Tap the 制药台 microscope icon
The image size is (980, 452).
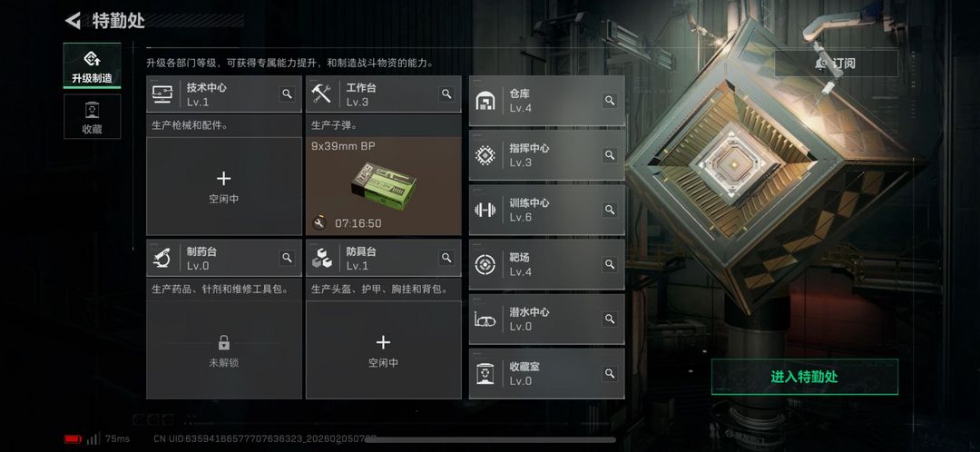[162, 258]
